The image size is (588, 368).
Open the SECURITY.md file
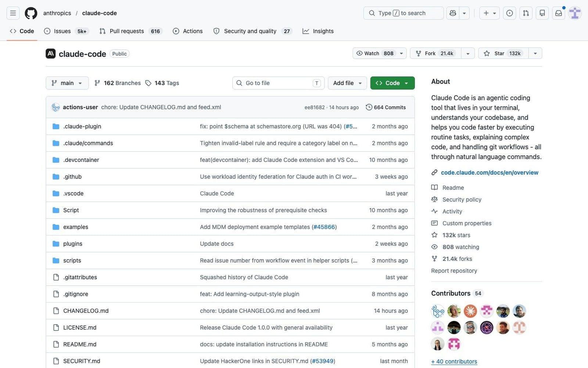82,361
